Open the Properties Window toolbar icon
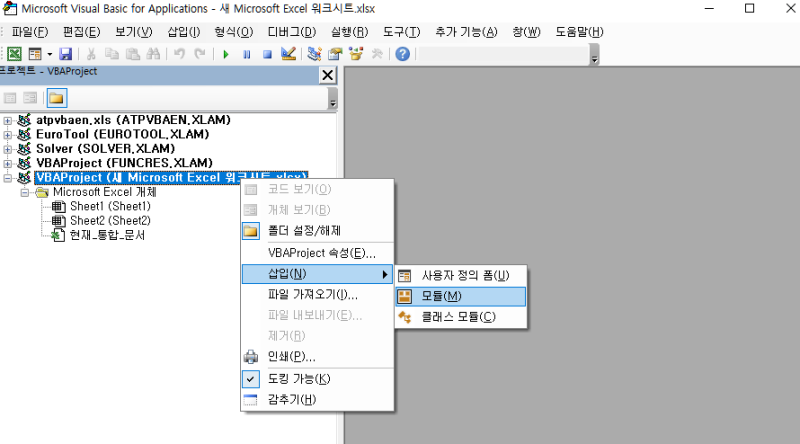Screen dimensions: 800x444 [x=335, y=54]
